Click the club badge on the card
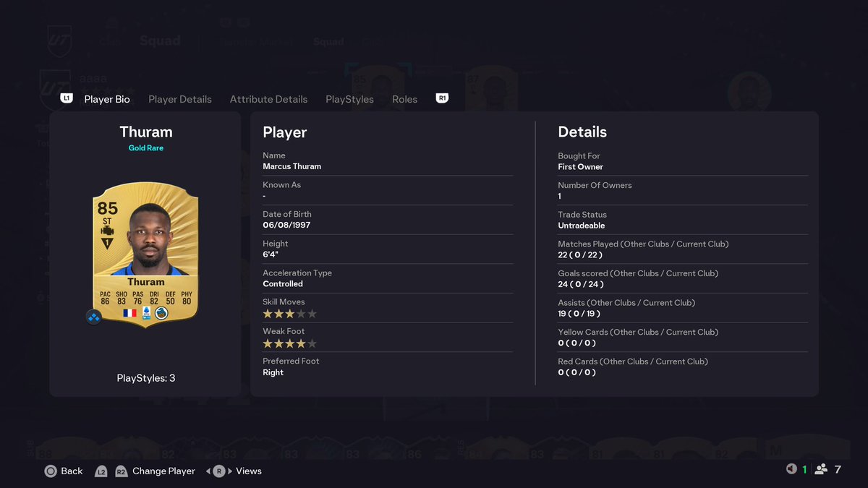Viewport: 868px width, 488px height. (161, 313)
